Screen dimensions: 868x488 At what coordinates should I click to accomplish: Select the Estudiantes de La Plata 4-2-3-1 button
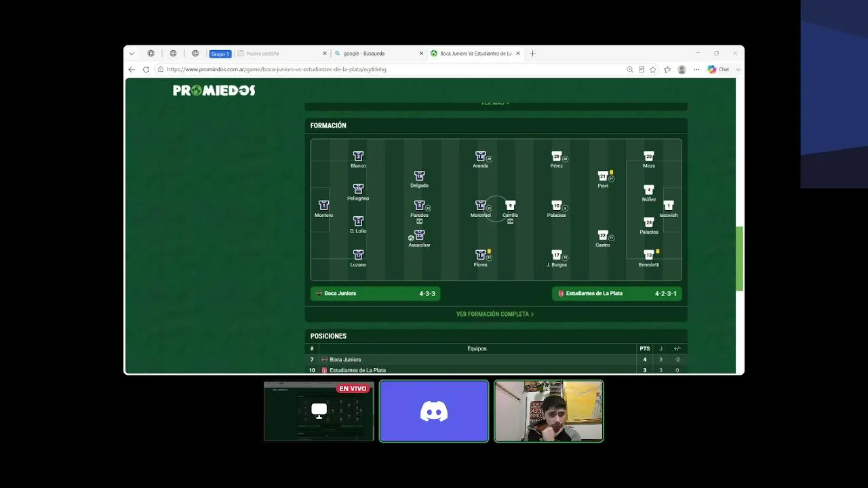coord(617,293)
